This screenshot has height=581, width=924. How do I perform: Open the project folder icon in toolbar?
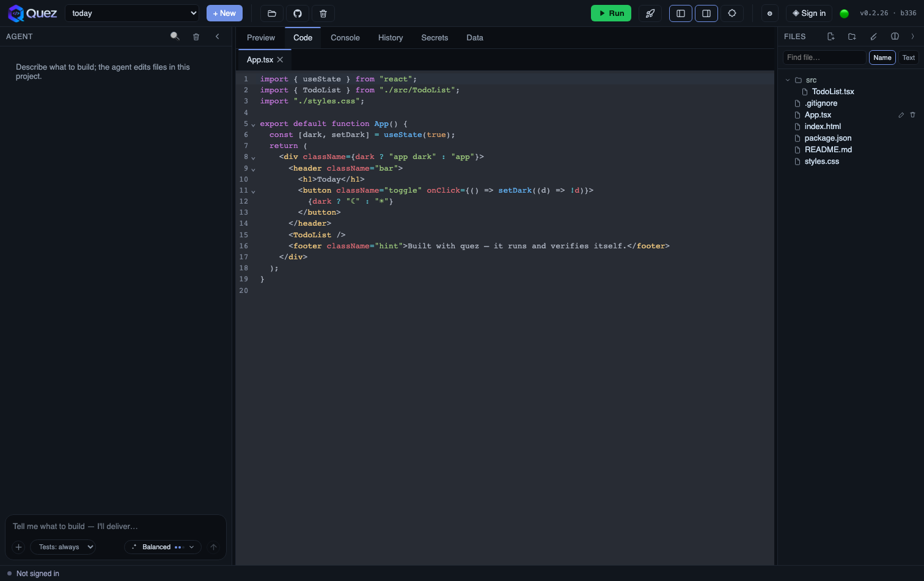click(272, 13)
